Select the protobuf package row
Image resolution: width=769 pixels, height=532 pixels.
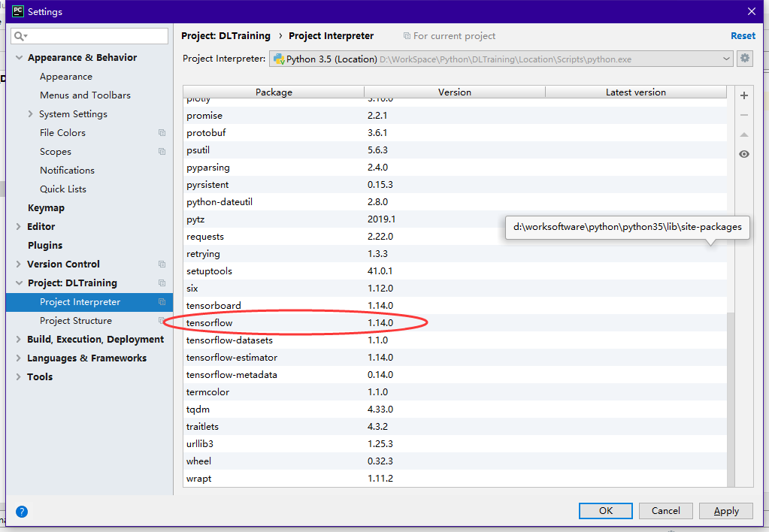click(455, 133)
